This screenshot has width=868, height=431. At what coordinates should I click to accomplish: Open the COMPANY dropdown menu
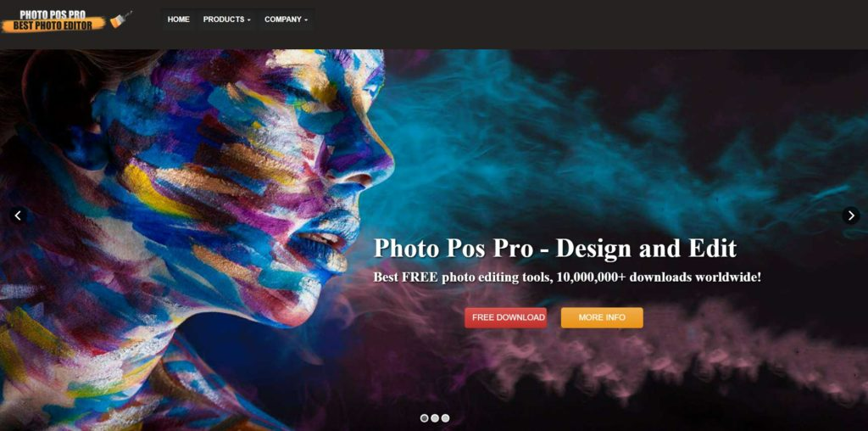(x=286, y=20)
